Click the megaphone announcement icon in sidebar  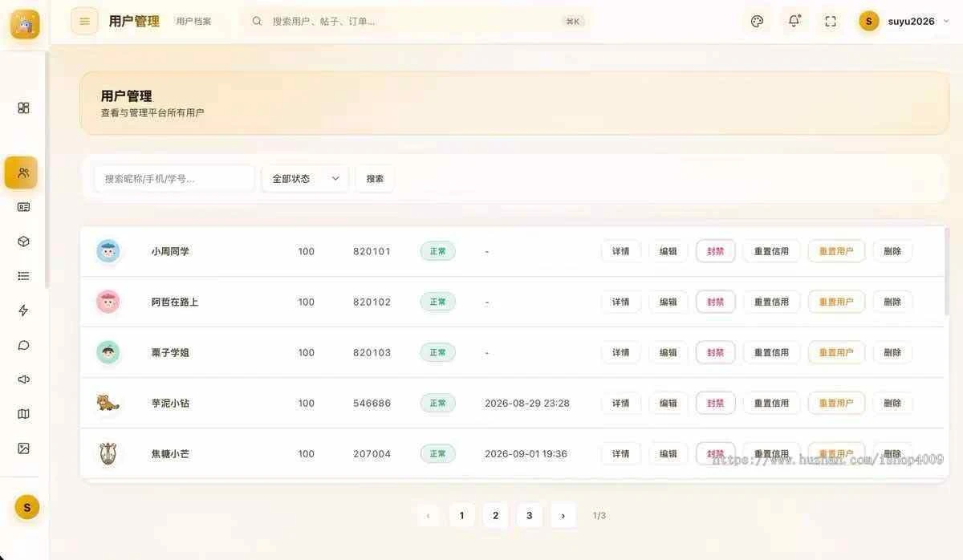pos(23,379)
